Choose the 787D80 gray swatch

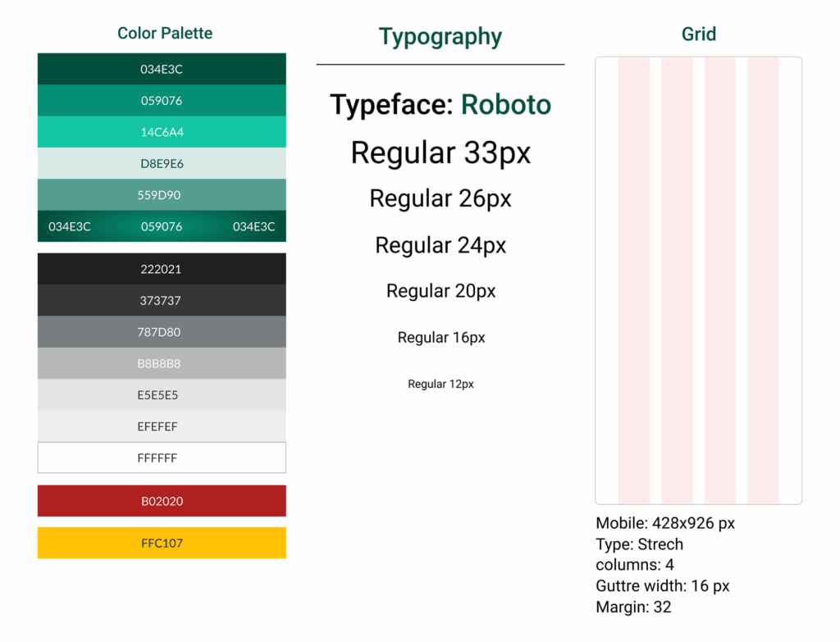(162, 332)
